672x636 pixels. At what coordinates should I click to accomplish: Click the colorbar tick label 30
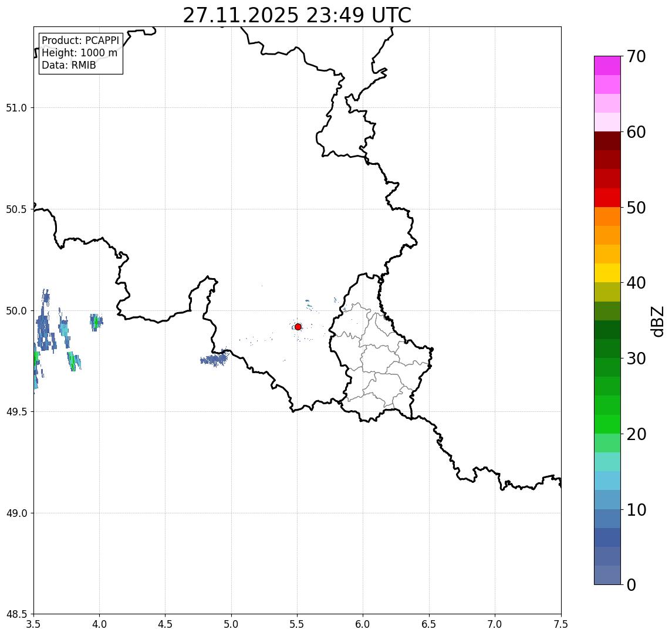pyautogui.click(x=636, y=358)
